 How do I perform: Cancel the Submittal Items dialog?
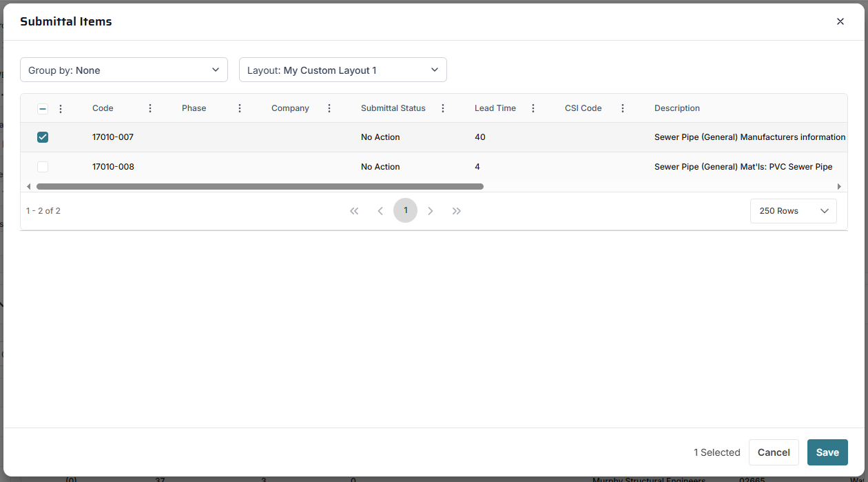(773, 452)
